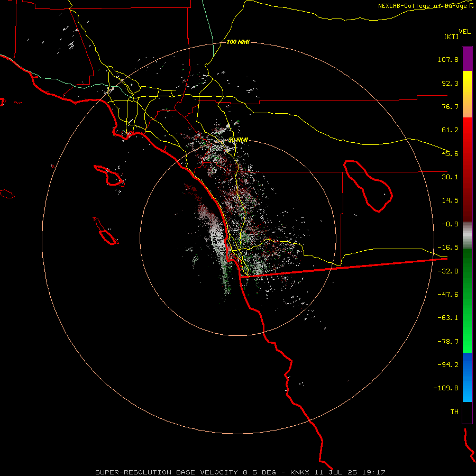Viewport: 476px width, 476px height.
Task: Click the -16.5 legend value
Action: coord(448,248)
